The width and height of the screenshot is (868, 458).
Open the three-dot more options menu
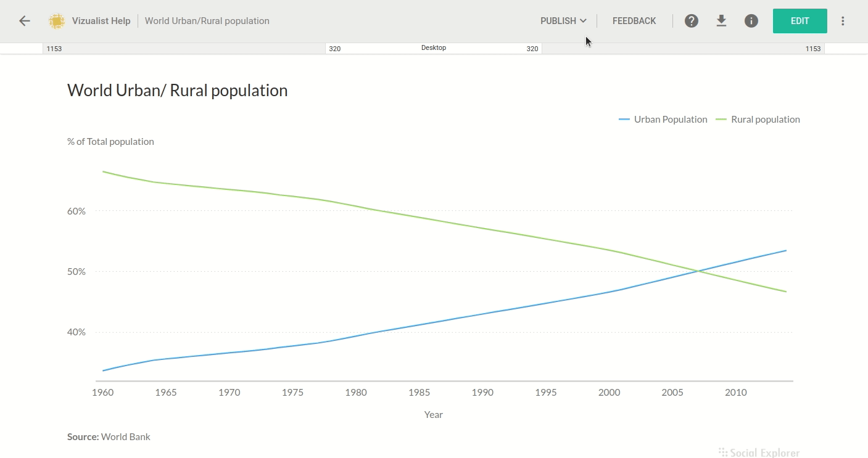(843, 21)
